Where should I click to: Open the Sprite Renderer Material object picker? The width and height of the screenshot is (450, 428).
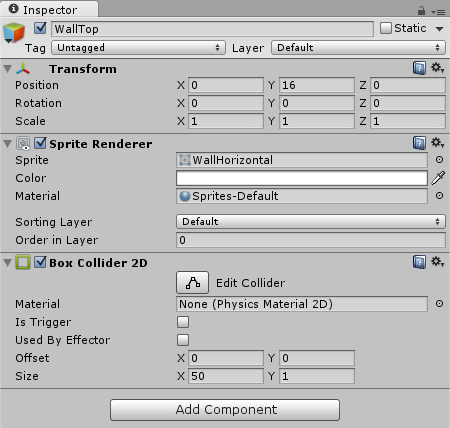(439, 196)
